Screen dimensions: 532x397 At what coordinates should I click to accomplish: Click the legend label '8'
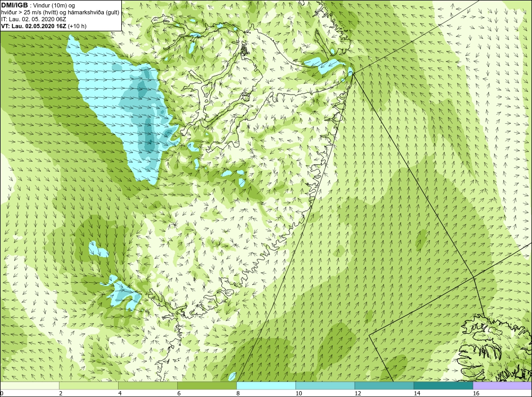238,393
